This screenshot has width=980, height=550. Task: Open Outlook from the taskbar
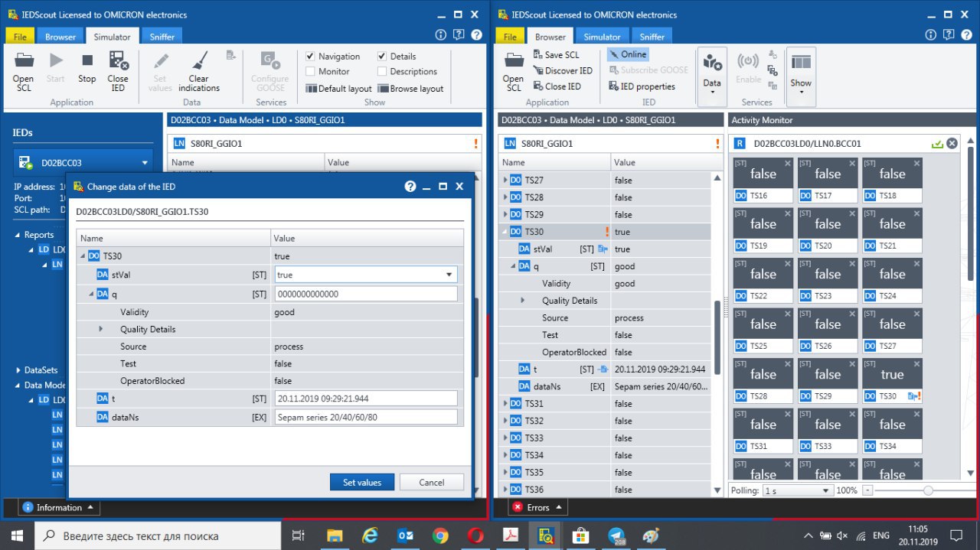pos(406,535)
